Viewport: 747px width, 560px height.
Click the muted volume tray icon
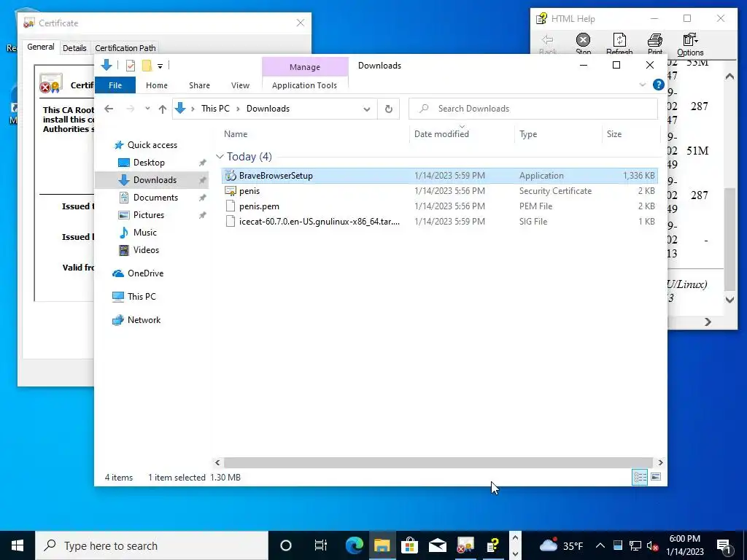(653, 545)
